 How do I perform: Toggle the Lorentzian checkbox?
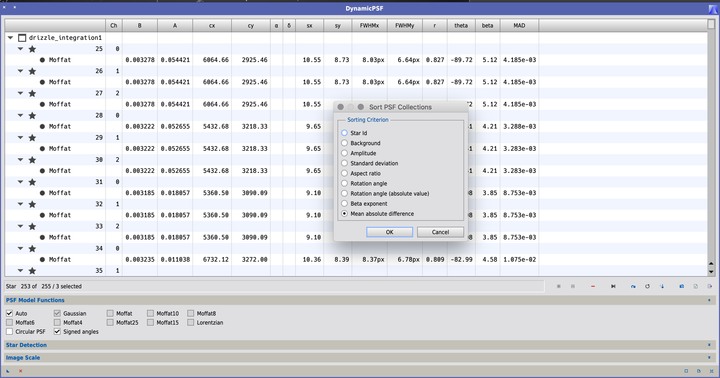(191, 322)
